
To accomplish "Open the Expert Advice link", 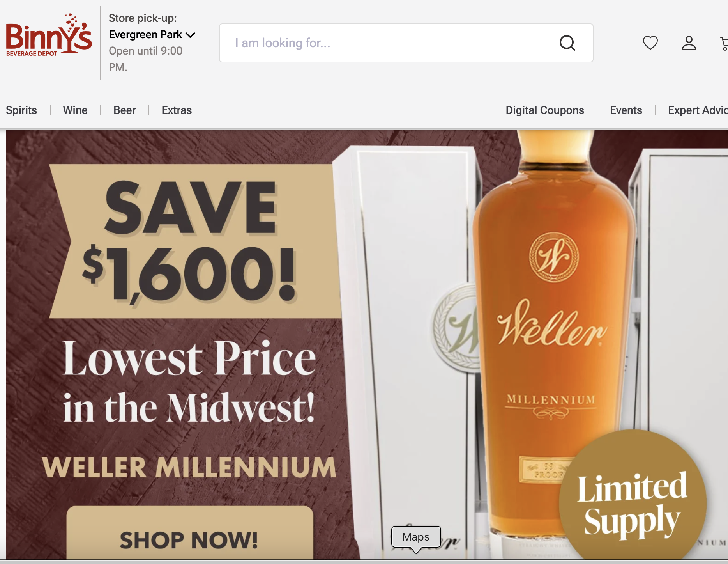I will [x=698, y=110].
